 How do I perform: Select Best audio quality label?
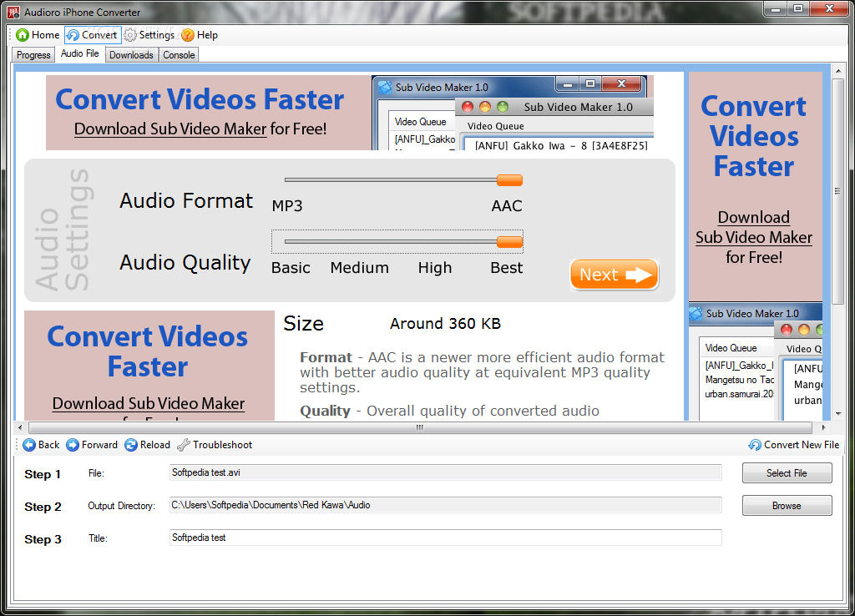coord(507,268)
